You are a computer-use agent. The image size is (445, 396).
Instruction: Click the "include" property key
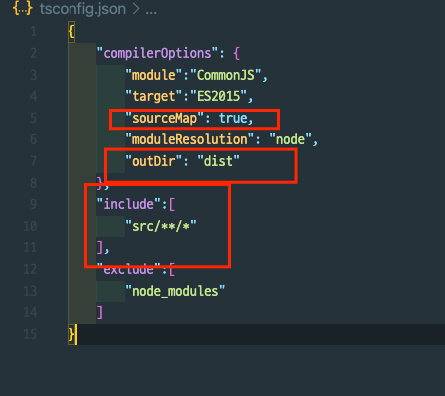[129, 204]
